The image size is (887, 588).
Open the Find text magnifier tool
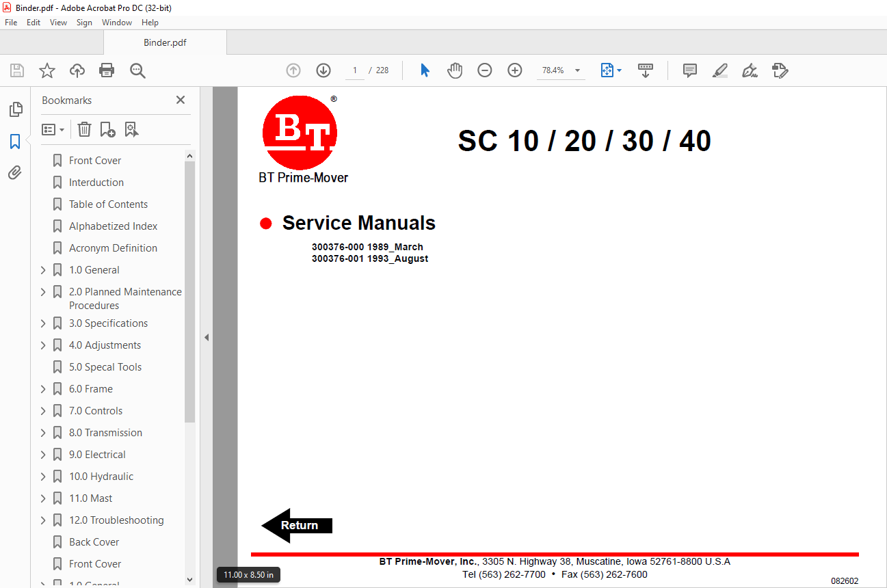pos(137,70)
